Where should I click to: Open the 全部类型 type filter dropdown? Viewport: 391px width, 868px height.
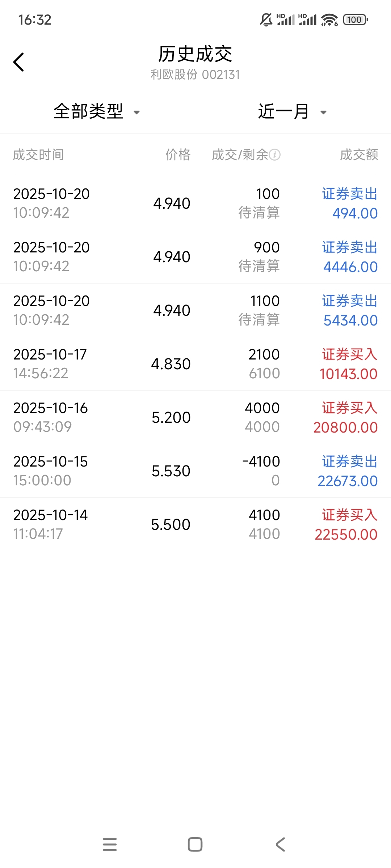click(x=89, y=111)
